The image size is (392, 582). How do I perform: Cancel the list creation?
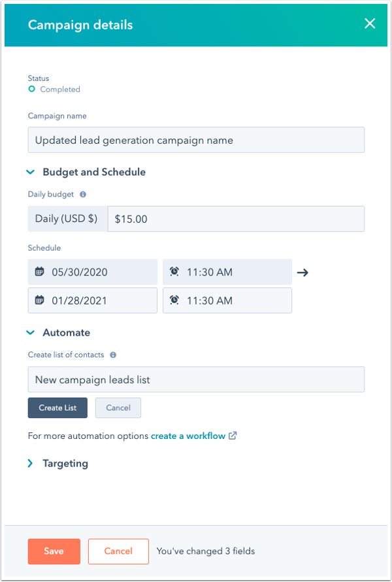[118, 408]
